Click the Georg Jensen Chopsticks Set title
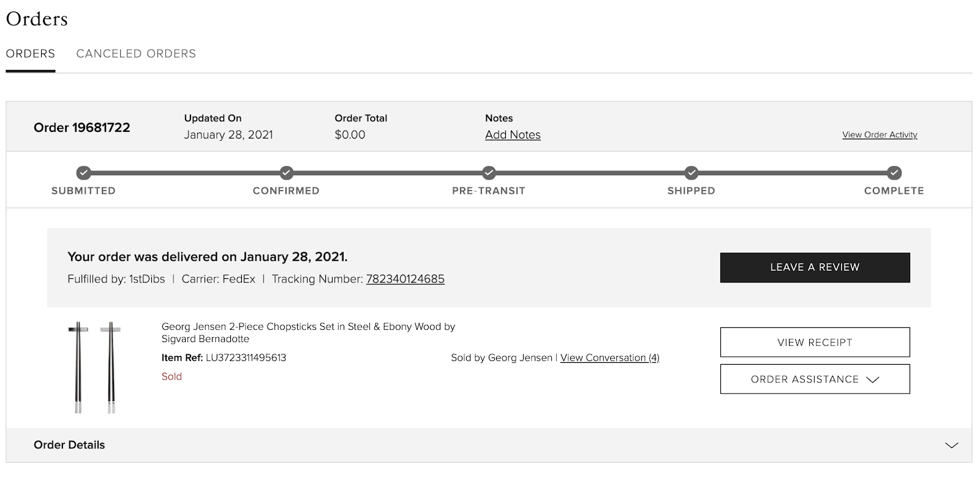Screen dimensions: 980x477 pyautogui.click(x=308, y=332)
